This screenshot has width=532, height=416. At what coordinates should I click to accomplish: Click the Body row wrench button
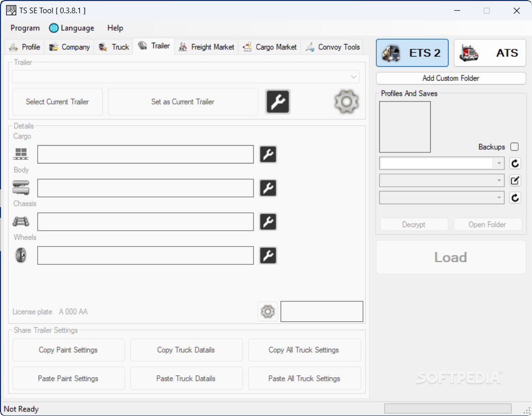pyautogui.click(x=268, y=188)
